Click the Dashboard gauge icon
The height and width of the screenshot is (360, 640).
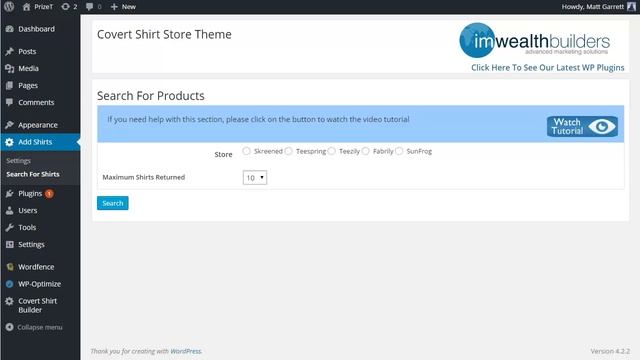point(10,29)
